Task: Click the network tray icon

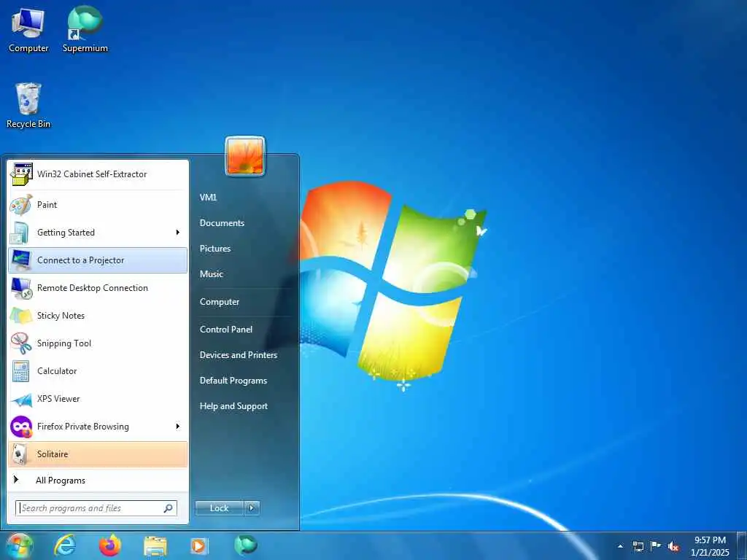Action: (x=638, y=547)
